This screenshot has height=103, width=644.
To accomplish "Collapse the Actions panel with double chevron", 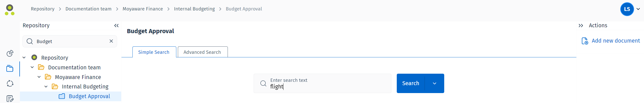I will (x=581, y=25).
